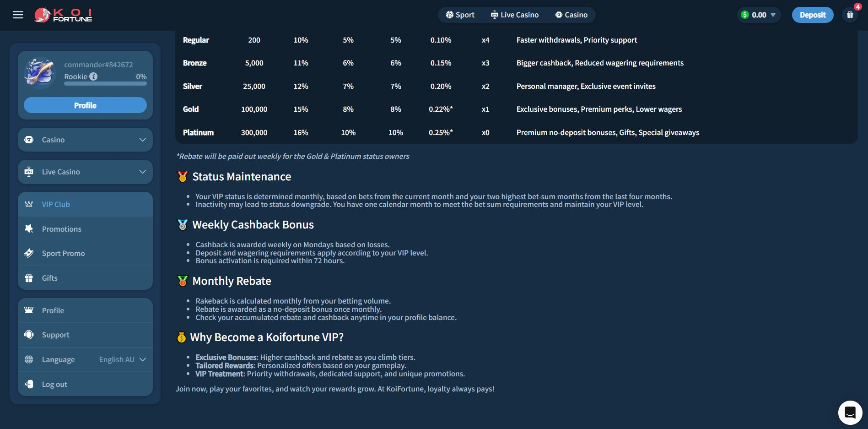The height and width of the screenshot is (429, 868).
Task: Click the Koi Fortune logo
Action: pos(63,15)
